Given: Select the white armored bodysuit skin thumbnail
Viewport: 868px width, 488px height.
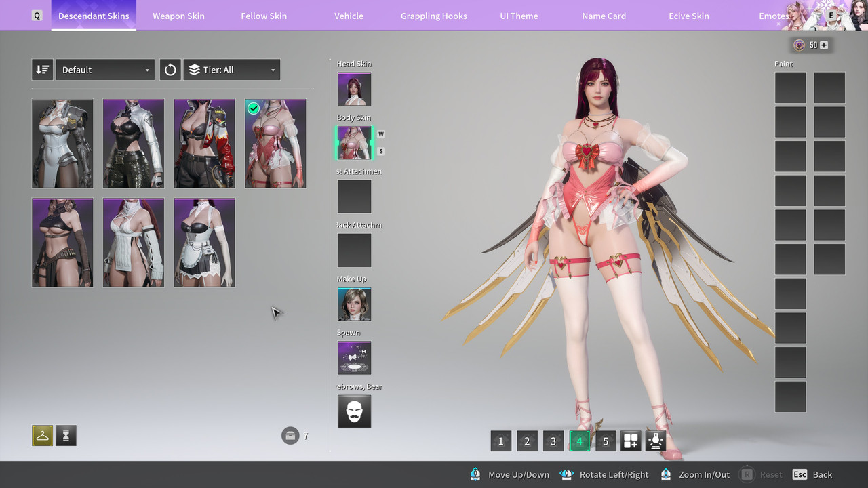Looking at the screenshot, I should pos(62,144).
